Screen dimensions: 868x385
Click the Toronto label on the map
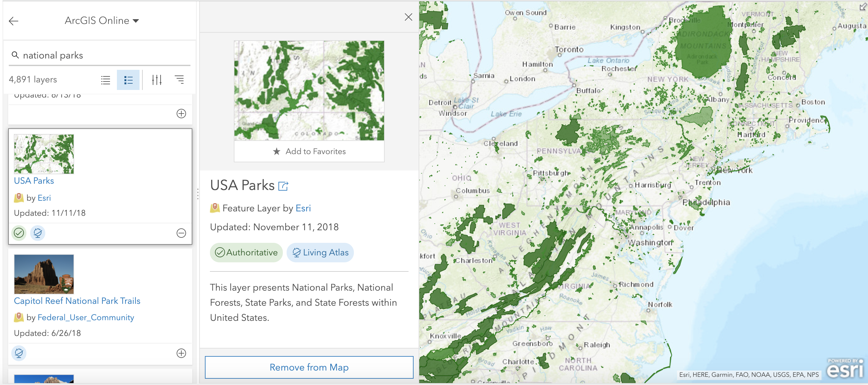[x=569, y=50]
